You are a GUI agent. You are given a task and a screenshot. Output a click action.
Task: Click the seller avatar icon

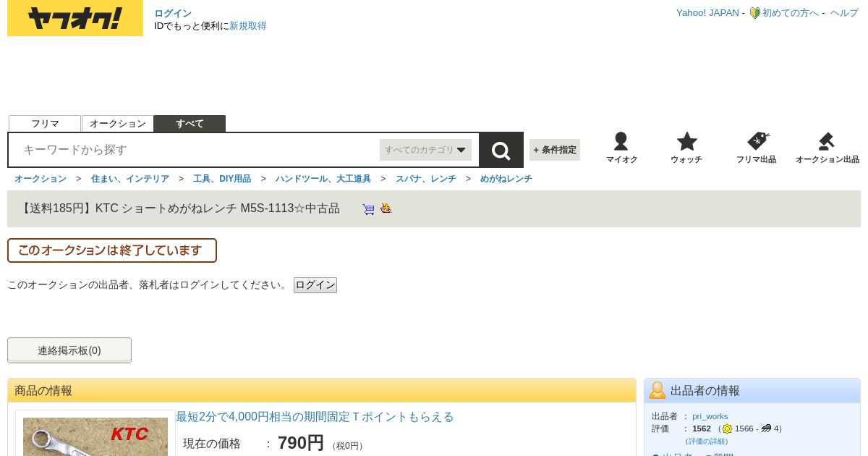(658, 390)
